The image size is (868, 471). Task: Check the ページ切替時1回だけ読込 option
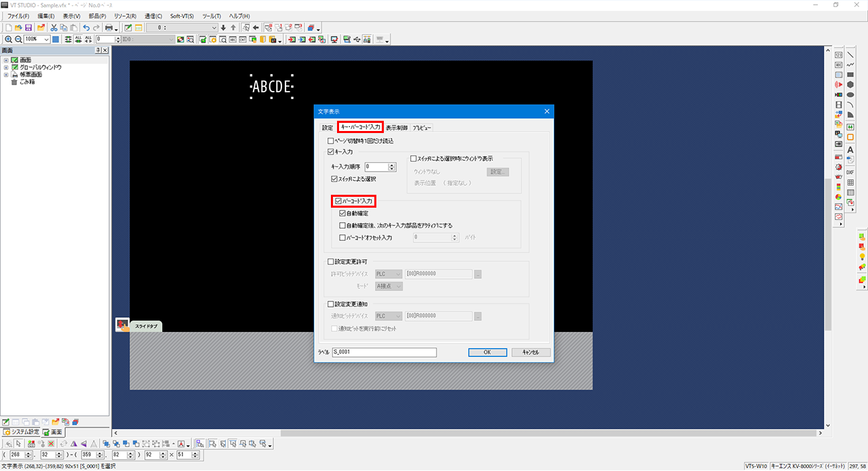tap(331, 140)
